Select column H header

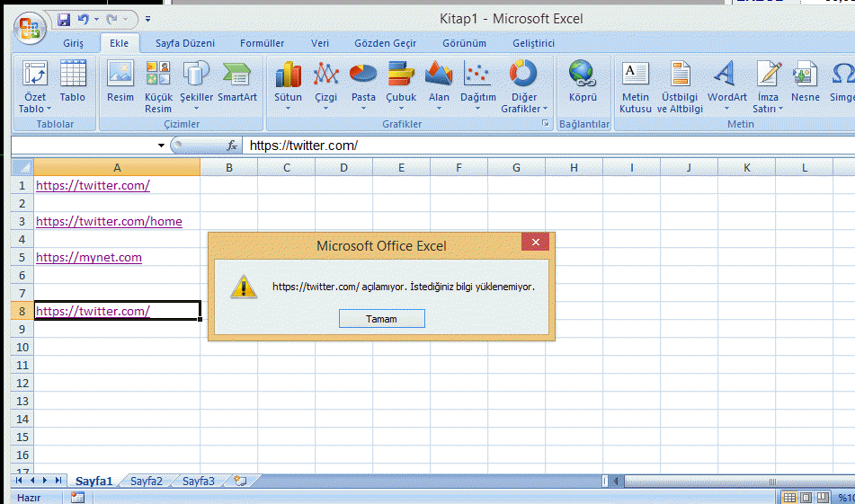[x=574, y=167]
